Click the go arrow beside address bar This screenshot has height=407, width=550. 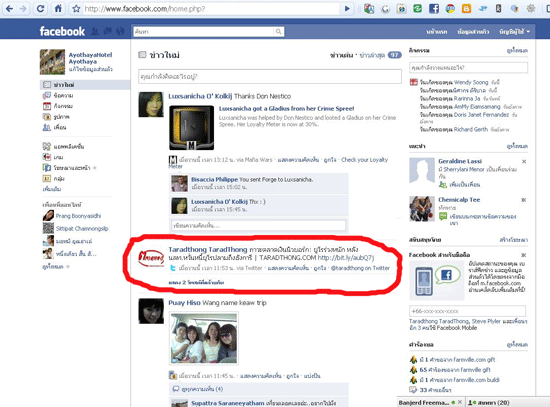347,9
